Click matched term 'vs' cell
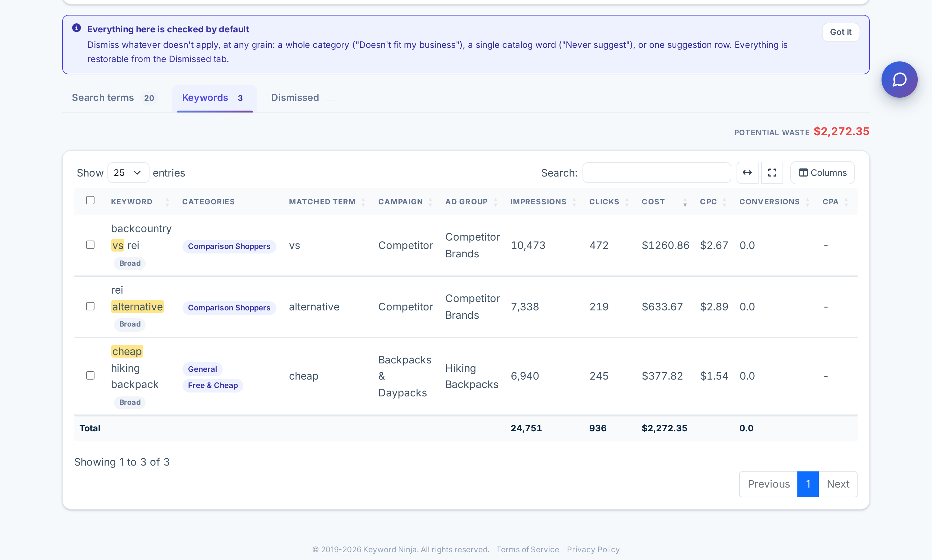The image size is (932, 560). coord(294,245)
